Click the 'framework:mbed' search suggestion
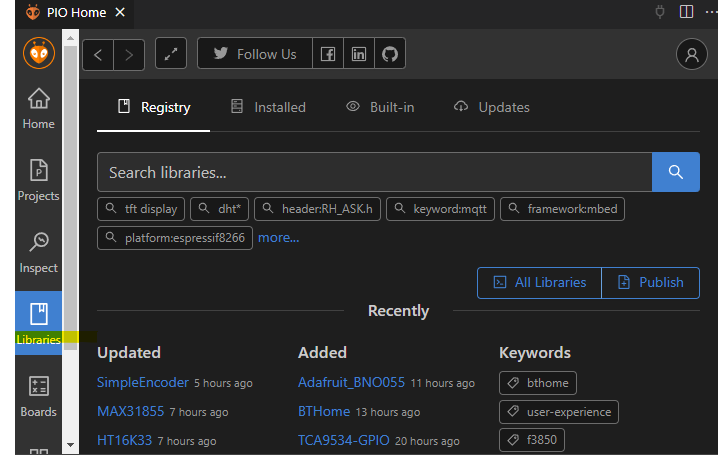 tap(562, 209)
